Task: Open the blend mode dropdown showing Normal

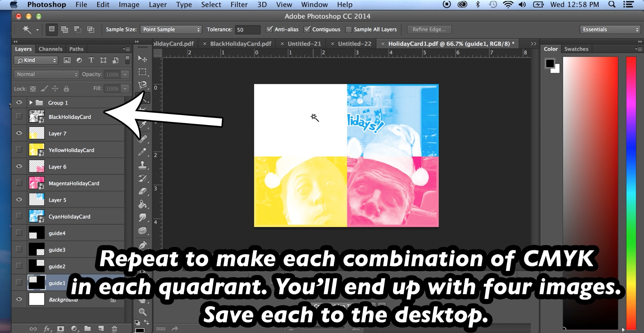Action: pos(46,74)
